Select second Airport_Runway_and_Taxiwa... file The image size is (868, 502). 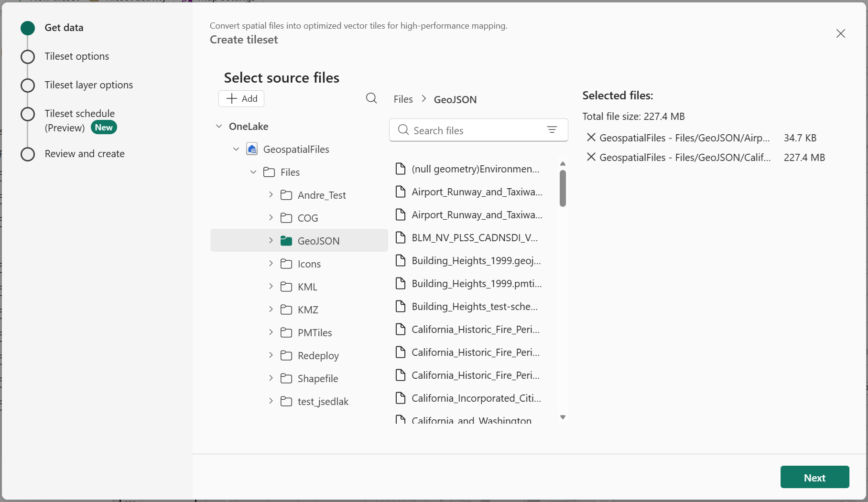coord(470,214)
